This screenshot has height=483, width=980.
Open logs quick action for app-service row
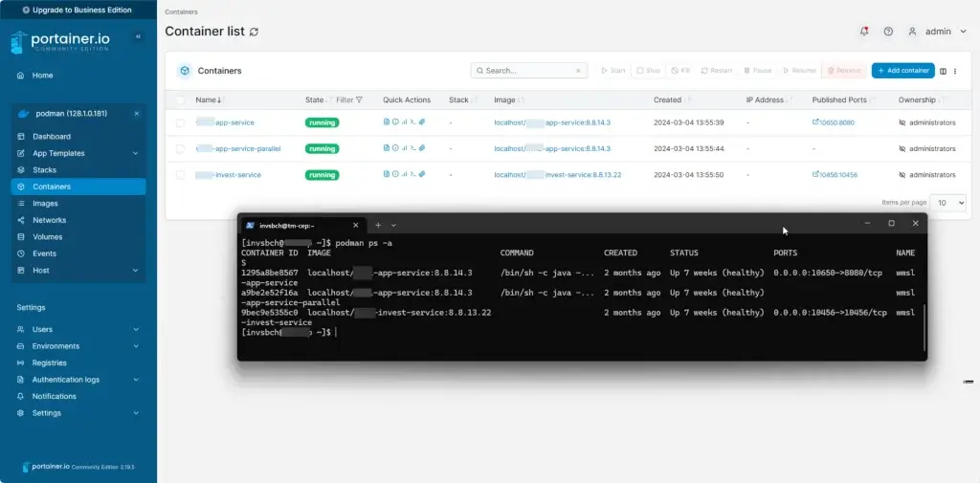click(x=387, y=122)
